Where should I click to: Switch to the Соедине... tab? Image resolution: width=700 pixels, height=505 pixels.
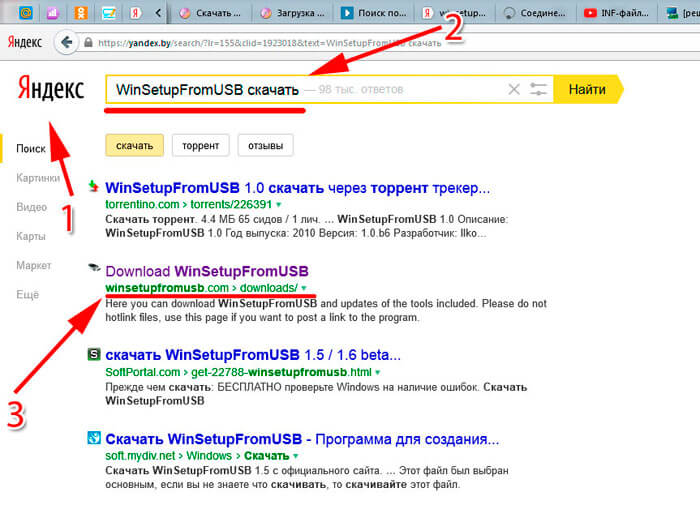pyautogui.click(x=535, y=13)
